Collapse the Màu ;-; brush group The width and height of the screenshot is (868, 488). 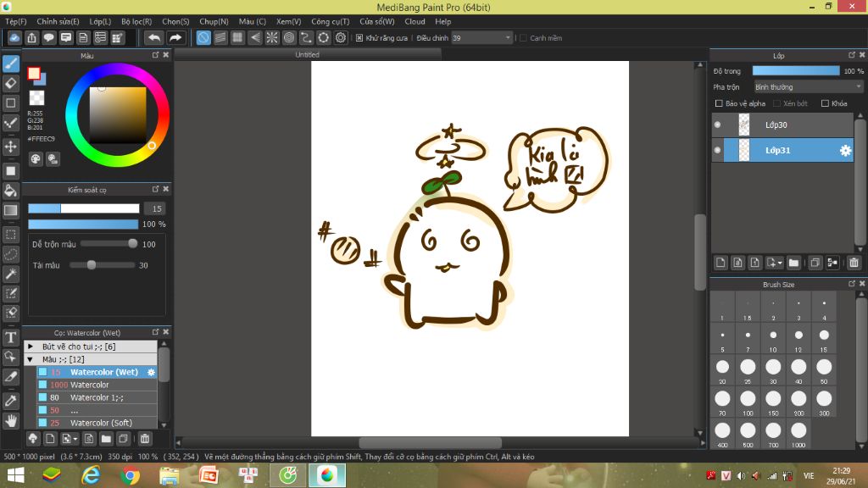pos(31,359)
